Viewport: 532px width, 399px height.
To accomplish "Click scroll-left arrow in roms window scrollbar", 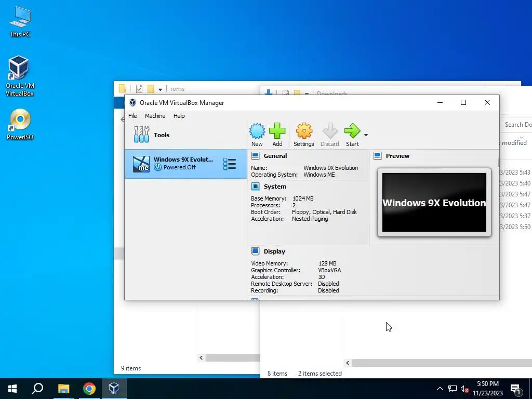I will (x=201, y=357).
